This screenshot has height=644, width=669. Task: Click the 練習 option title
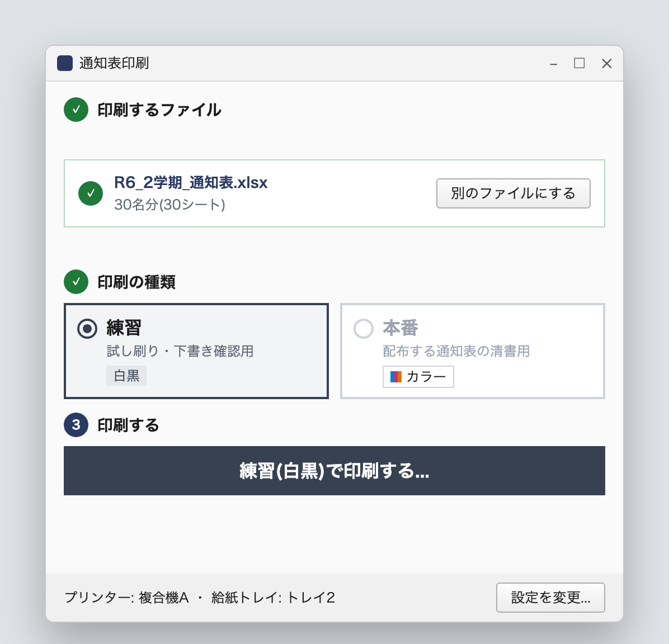[124, 328]
